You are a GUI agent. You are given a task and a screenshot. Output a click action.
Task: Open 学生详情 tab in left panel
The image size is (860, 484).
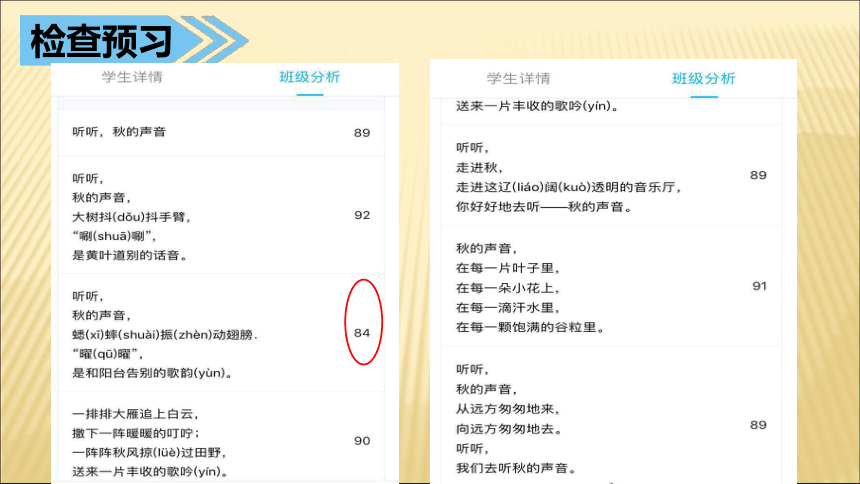[132, 77]
